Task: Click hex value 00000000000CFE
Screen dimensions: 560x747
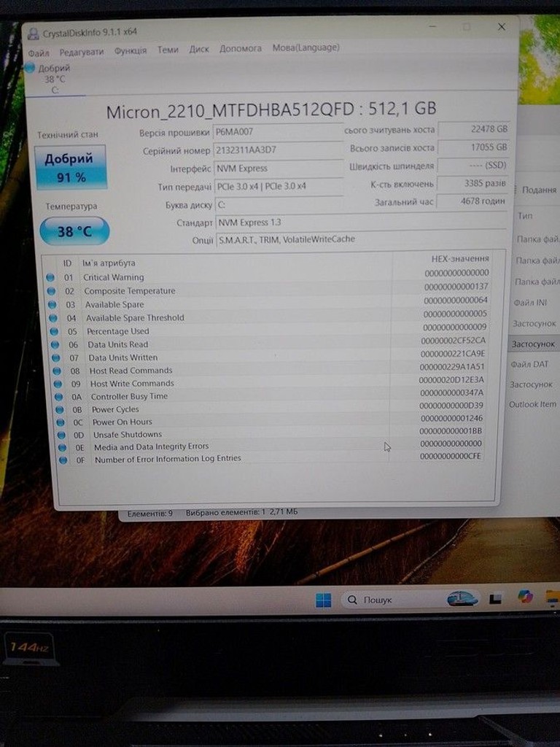Action: coord(451,457)
